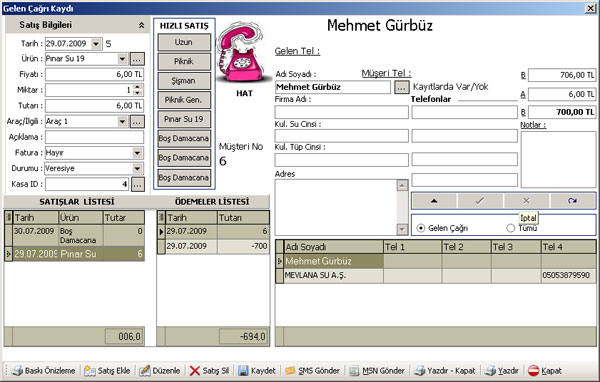Screen dimensions: 600x382
Task: Click Adres scrollbar up arrow
Action: 402,186
